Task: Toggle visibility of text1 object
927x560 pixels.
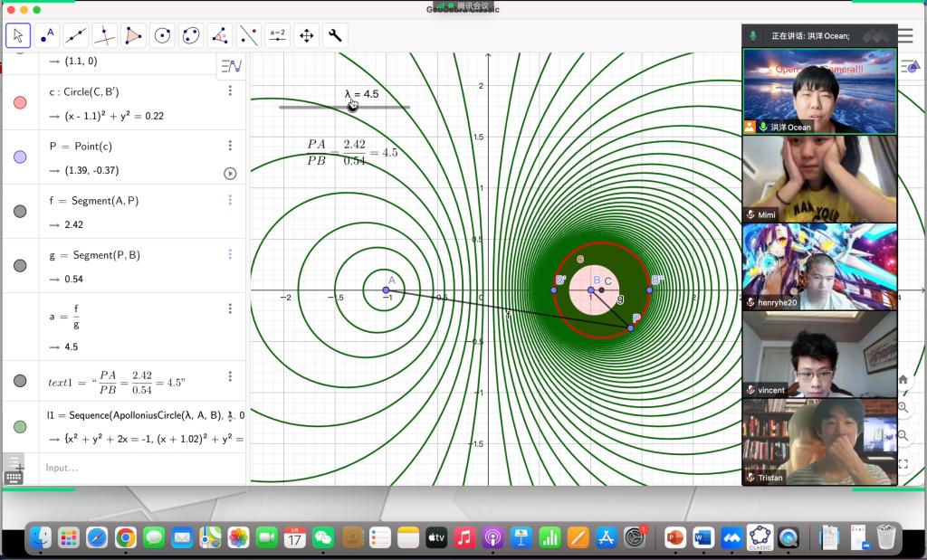Action: 20,381
